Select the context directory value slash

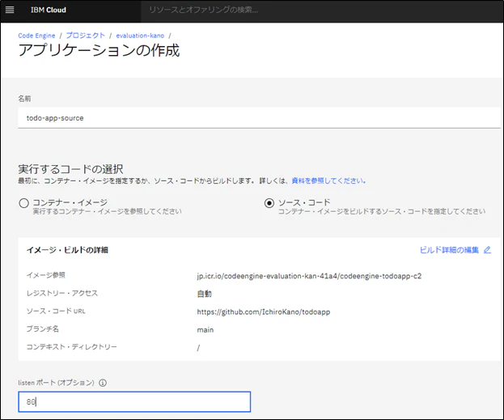[x=198, y=348]
